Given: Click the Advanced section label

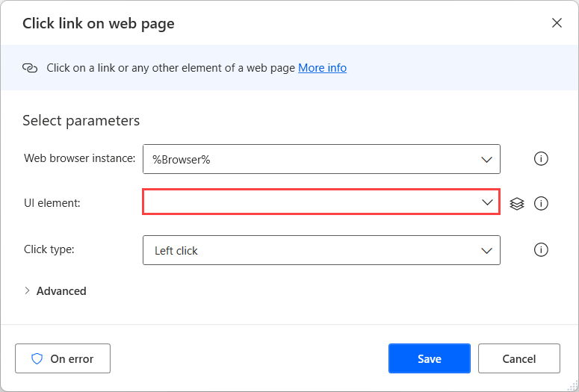Looking at the screenshot, I should (x=61, y=291).
